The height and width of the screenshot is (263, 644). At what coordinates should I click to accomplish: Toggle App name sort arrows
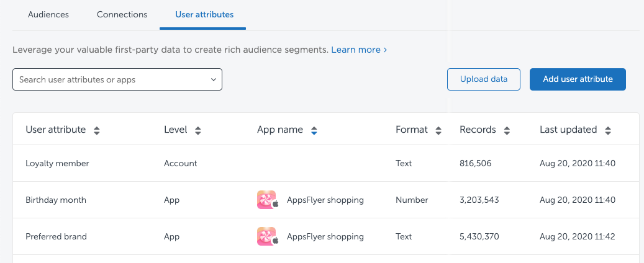click(314, 130)
